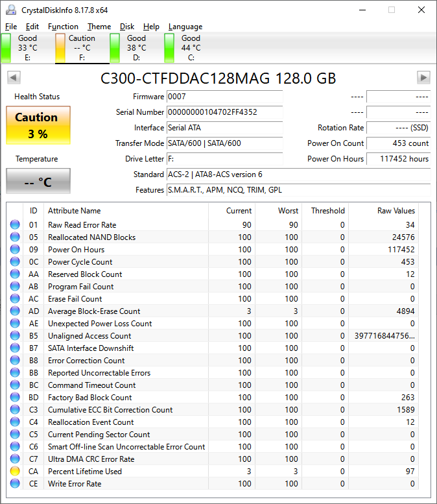Click raw value 1589 in Cumulative ECC row
This screenshot has height=504, width=437.
(x=405, y=409)
